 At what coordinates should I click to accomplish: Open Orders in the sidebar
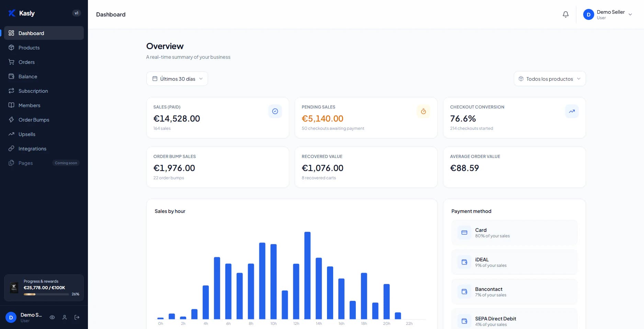(x=44, y=62)
